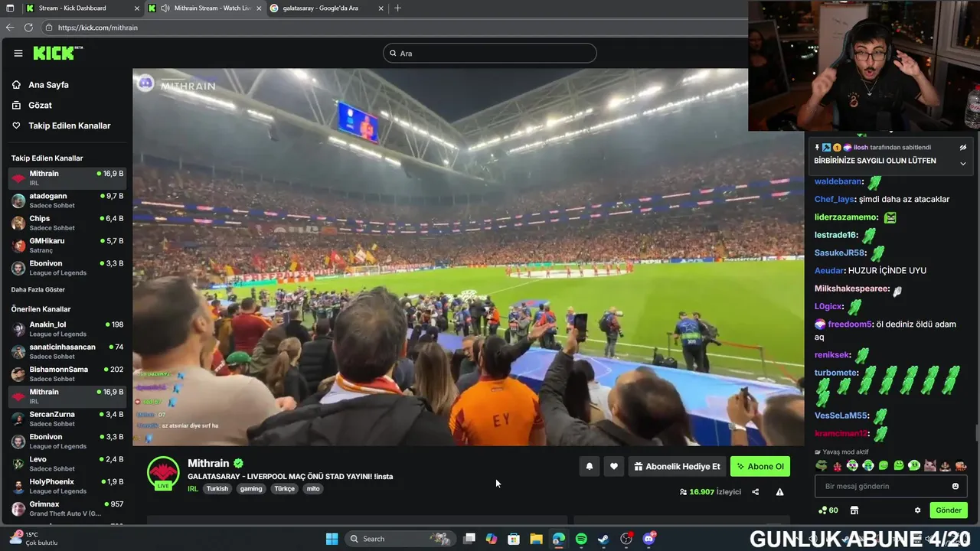
Task: Close the Kick Dashboard tab
Action: [x=137, y=8]
